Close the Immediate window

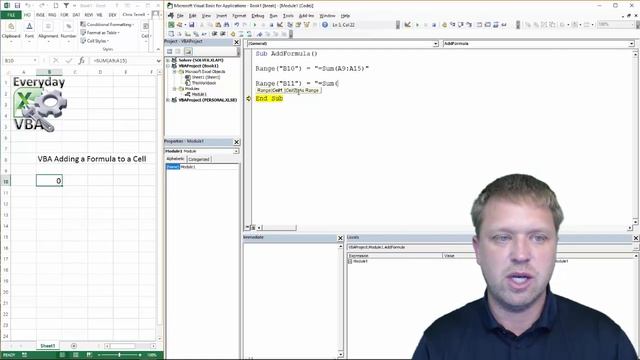coord(340,238)
